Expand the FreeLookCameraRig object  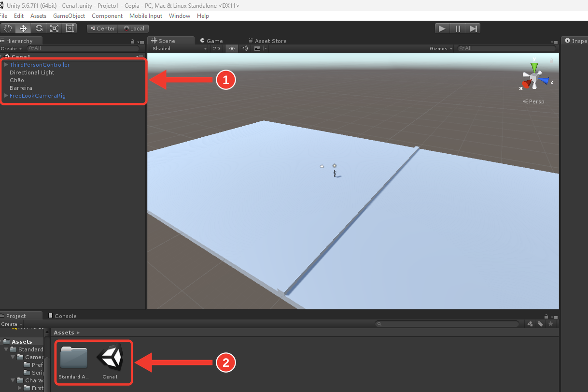6,96
